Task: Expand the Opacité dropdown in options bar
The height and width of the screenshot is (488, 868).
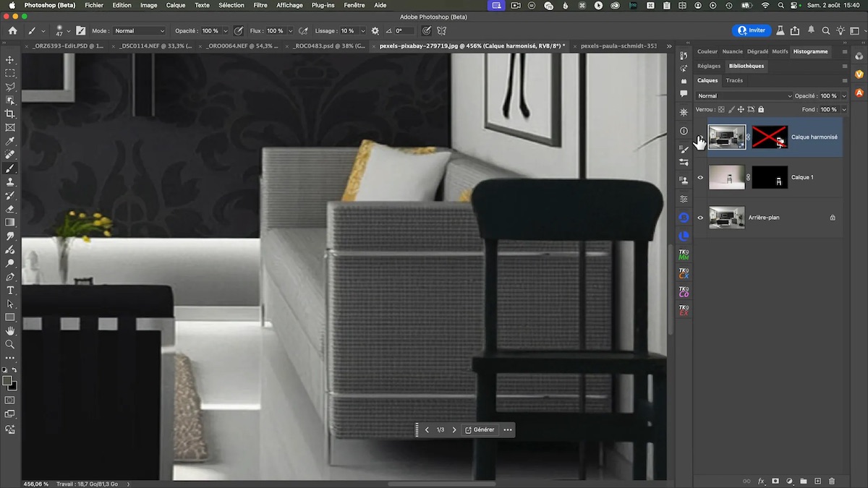Action: pos(225,31)
